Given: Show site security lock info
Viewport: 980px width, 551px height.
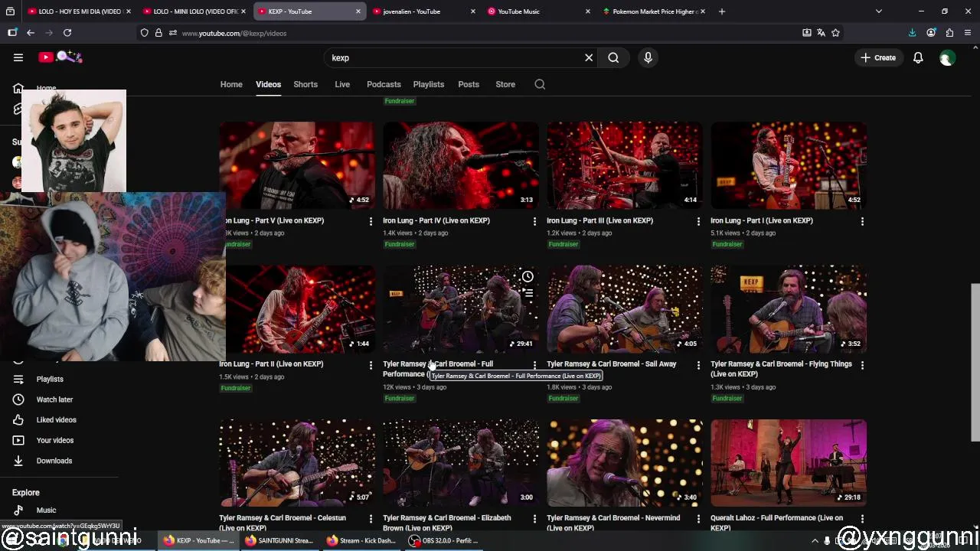Looking at the screenshot, I should (158, 33).
